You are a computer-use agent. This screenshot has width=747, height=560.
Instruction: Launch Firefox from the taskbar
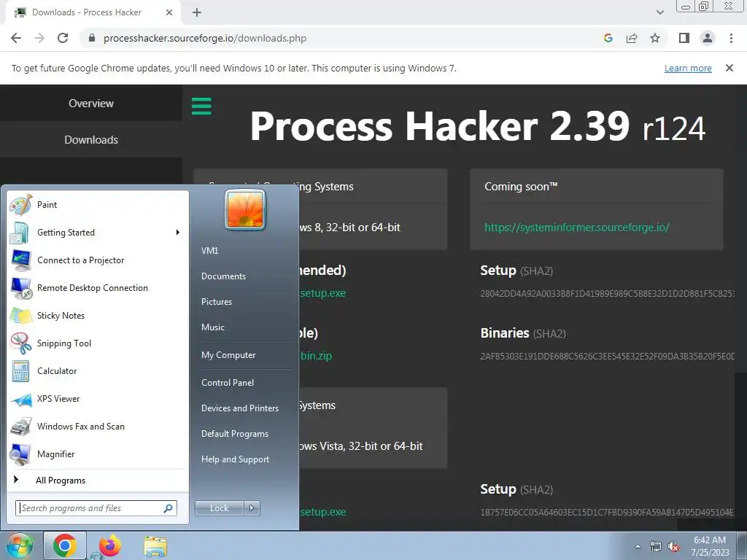point(110,546)
